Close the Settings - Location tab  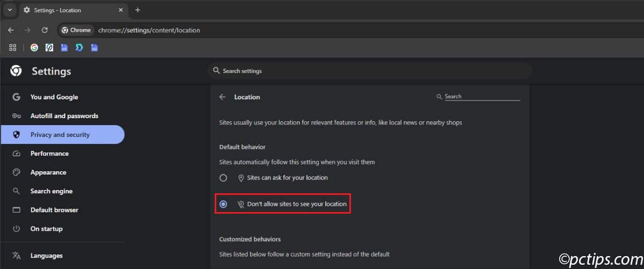pyautogui.click(x=120, y=10)
